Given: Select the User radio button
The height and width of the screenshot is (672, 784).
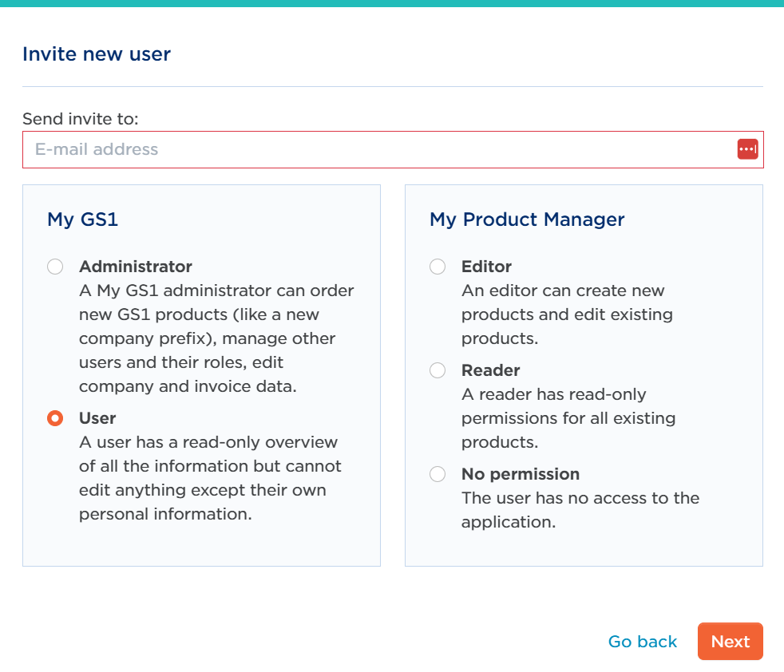Looking at the screenshot, I should pos(55,418).
